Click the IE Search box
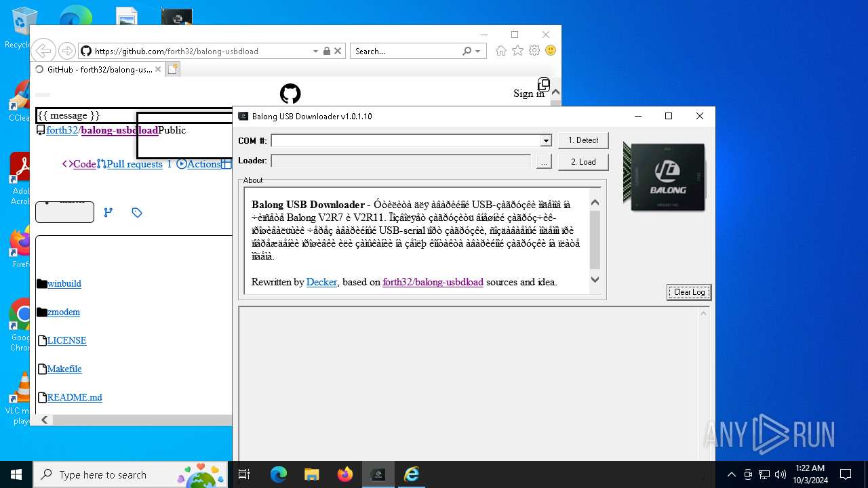The image size is (868, 488). (406, 51)
